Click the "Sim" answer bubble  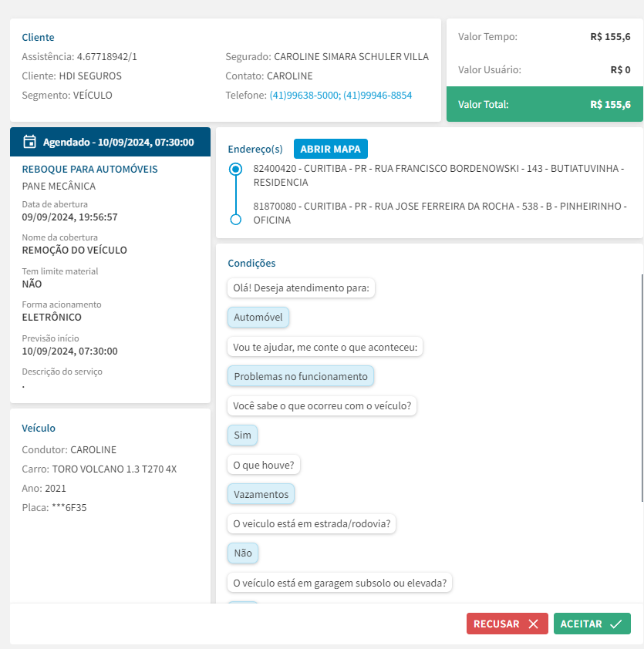coord(243,435)
